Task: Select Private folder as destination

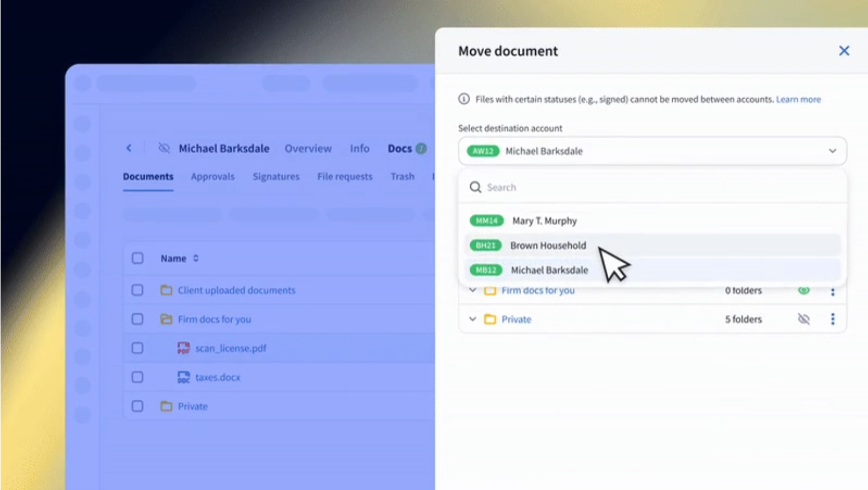Action: coord(516,319)
